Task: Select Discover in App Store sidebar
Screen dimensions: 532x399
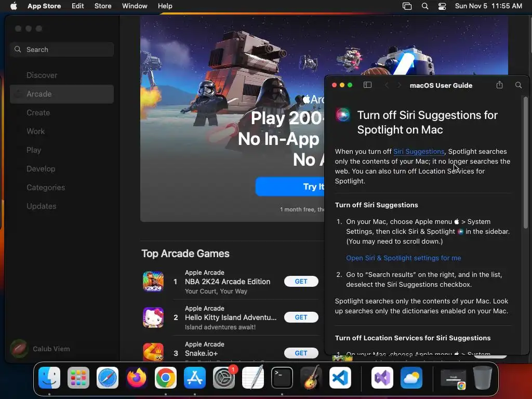Action: tap(62, 75)
